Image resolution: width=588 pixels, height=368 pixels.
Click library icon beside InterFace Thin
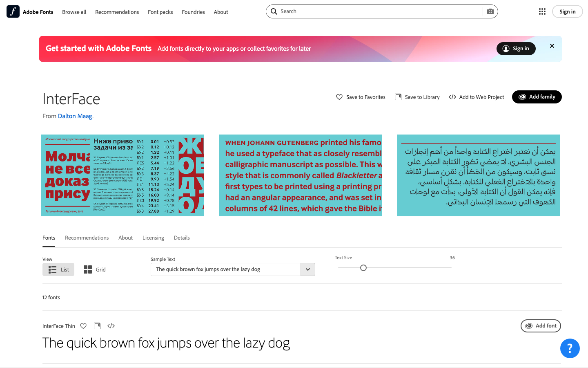tap(97, 326)
